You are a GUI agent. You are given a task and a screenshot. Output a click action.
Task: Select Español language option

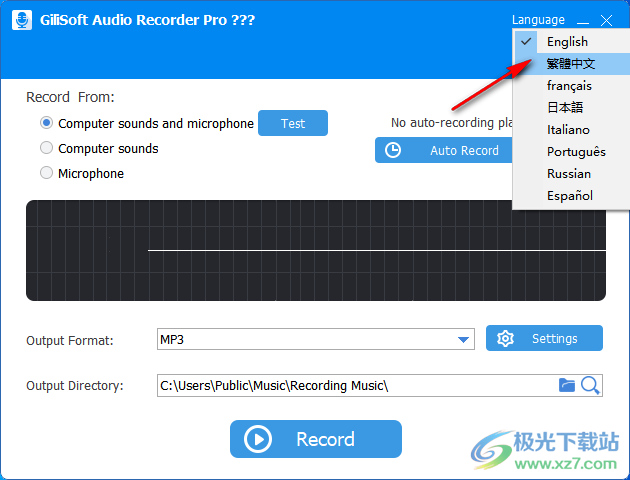coord(571,196)
